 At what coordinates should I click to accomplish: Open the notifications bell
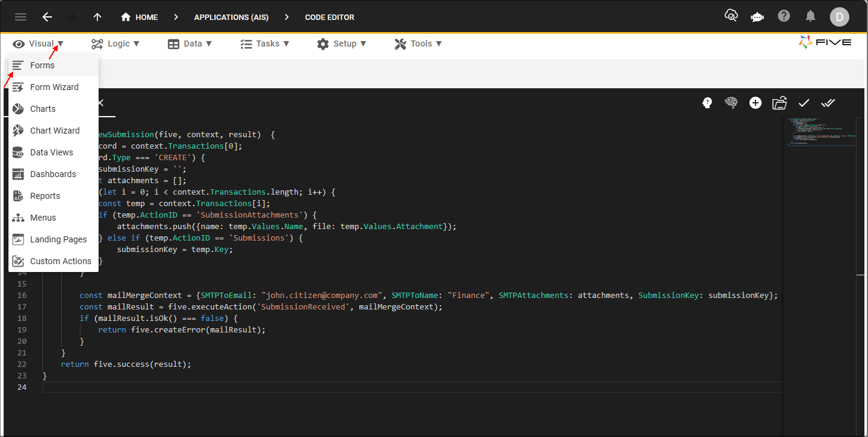coord(811,16)
